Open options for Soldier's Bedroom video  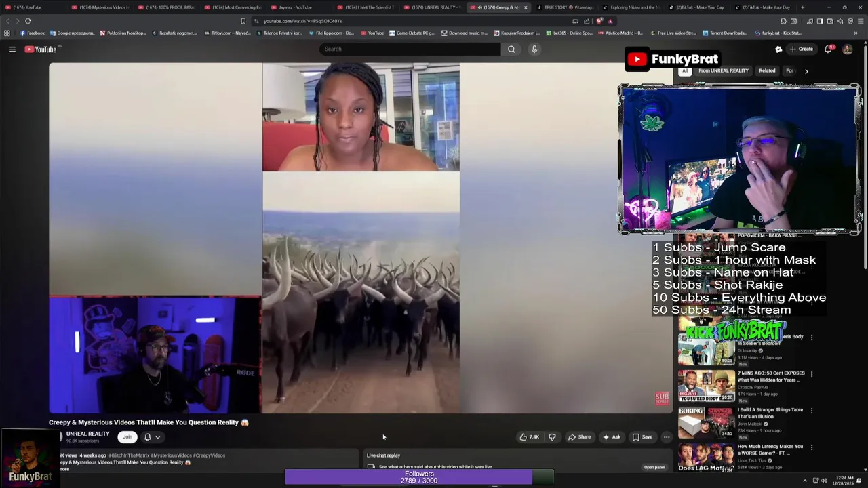[812, 338]
